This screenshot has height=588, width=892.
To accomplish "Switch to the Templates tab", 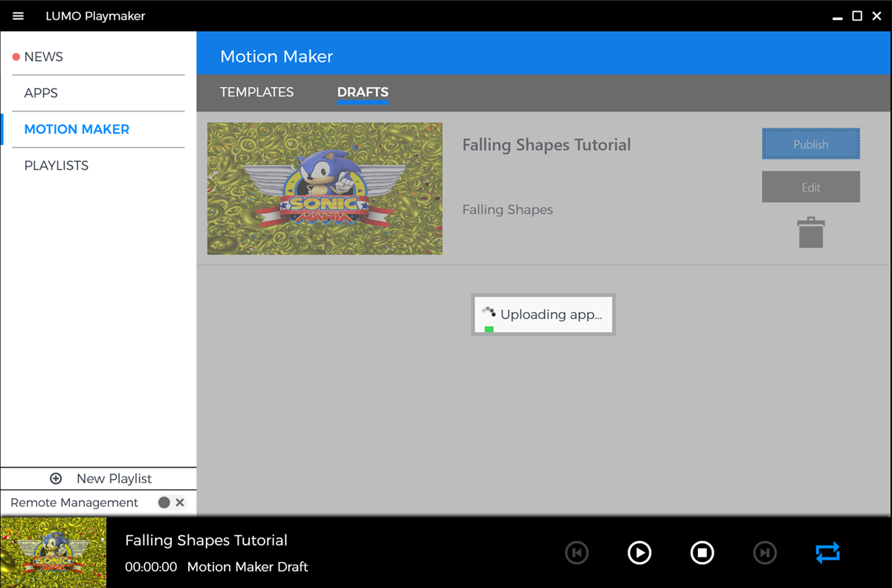I will point(256,92).
